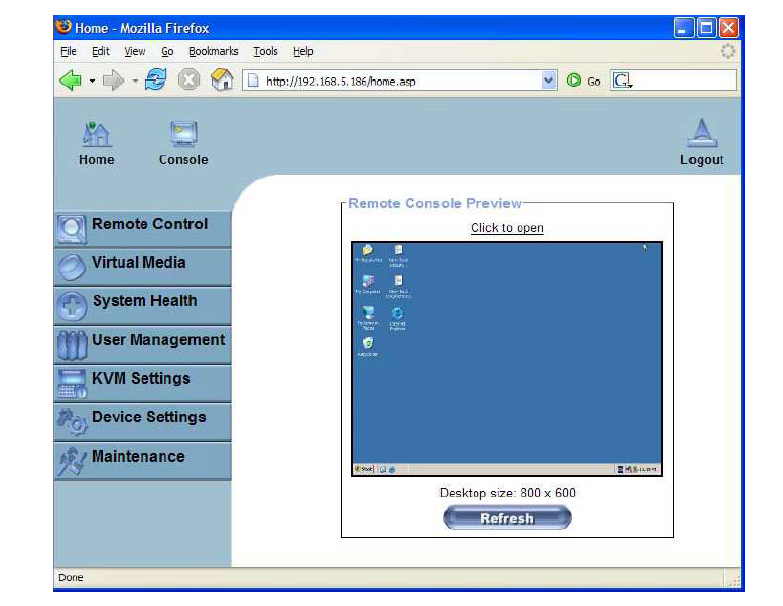Click the browser Stop loading icon

tap(188, 81)
